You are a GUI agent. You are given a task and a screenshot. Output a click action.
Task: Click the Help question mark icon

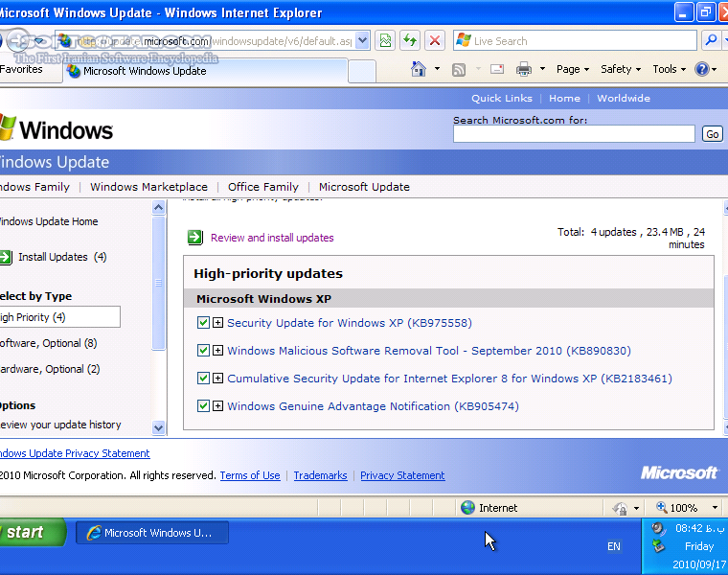click(x=701, y=69)
